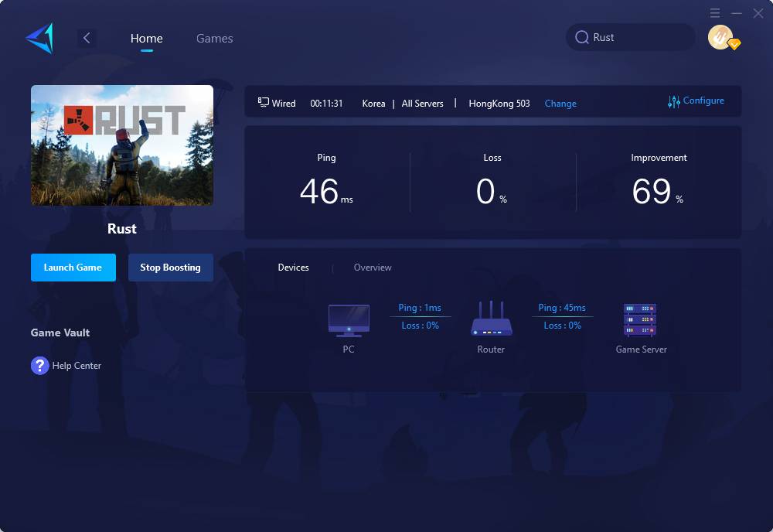The height and width of the screenshot is (532, 773).
Task: Click the Ping : 45ms reading
Action: pos(562,308)
